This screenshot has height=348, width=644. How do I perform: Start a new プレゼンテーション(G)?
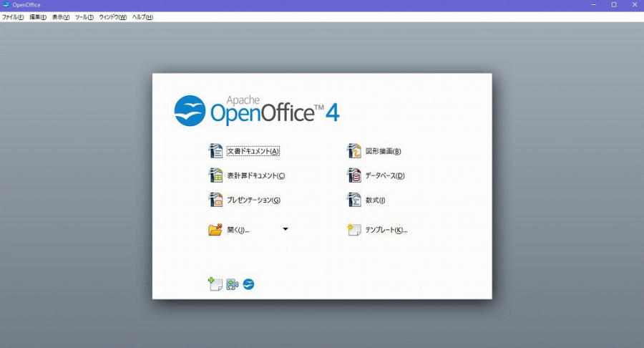[253, 200]
